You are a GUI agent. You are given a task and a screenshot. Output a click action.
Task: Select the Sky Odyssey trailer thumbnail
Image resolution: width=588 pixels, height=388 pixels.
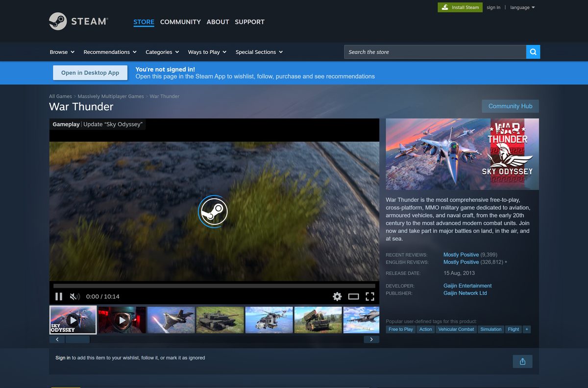point(73,320)
